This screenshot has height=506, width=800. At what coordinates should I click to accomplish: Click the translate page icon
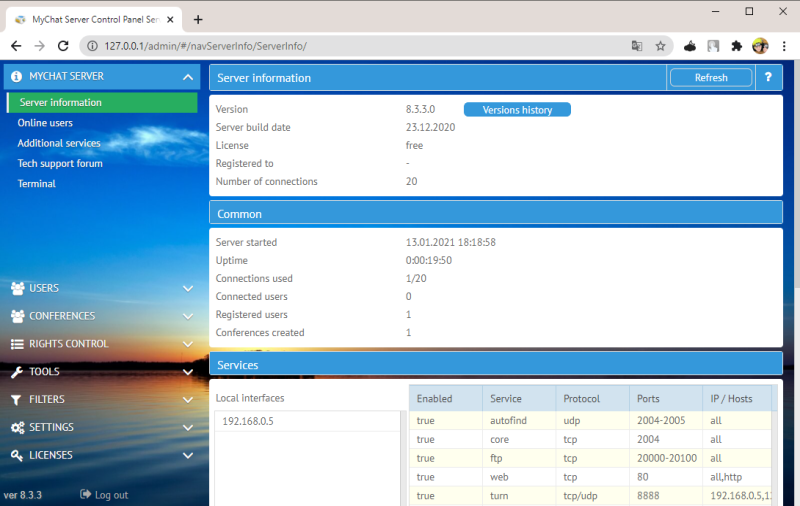click(x=637, y=46)
